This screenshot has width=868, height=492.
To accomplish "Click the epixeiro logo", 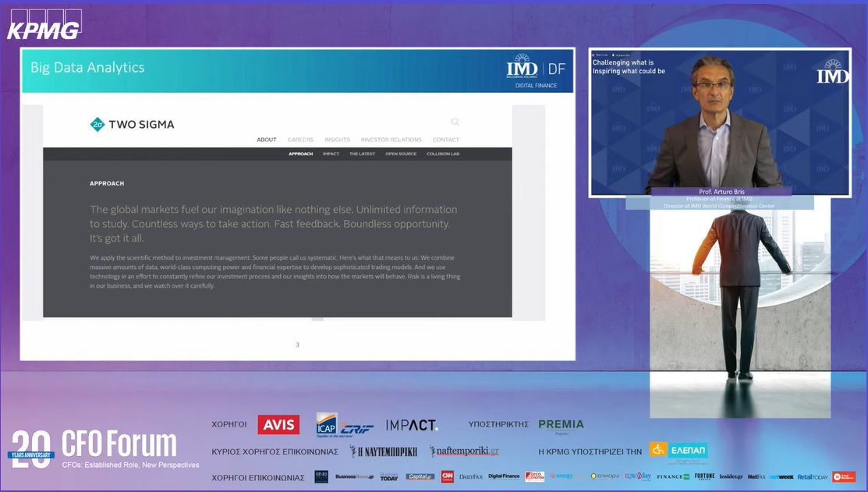I will click(x=605, y=476).
